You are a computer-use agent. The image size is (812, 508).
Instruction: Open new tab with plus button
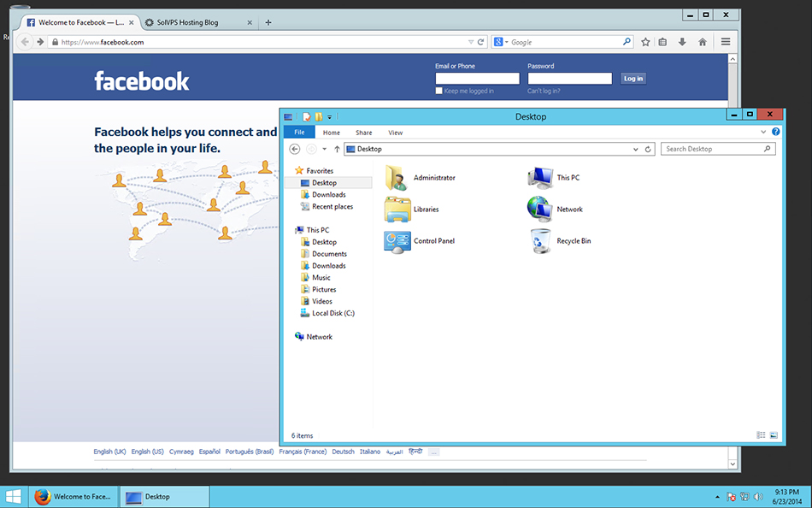click(x=268, y=22)
